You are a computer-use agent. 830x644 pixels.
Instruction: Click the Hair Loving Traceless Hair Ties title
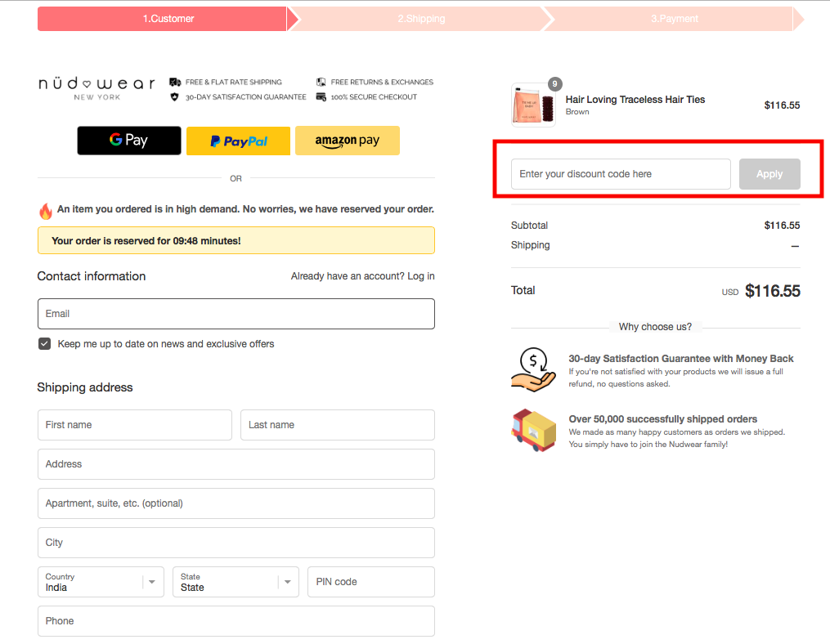click(635, 100)
